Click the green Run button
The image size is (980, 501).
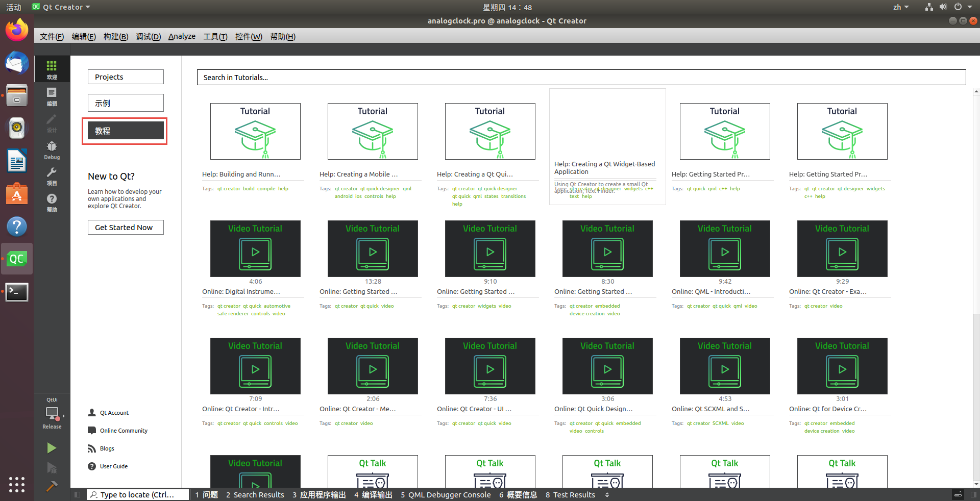point(52,448)
